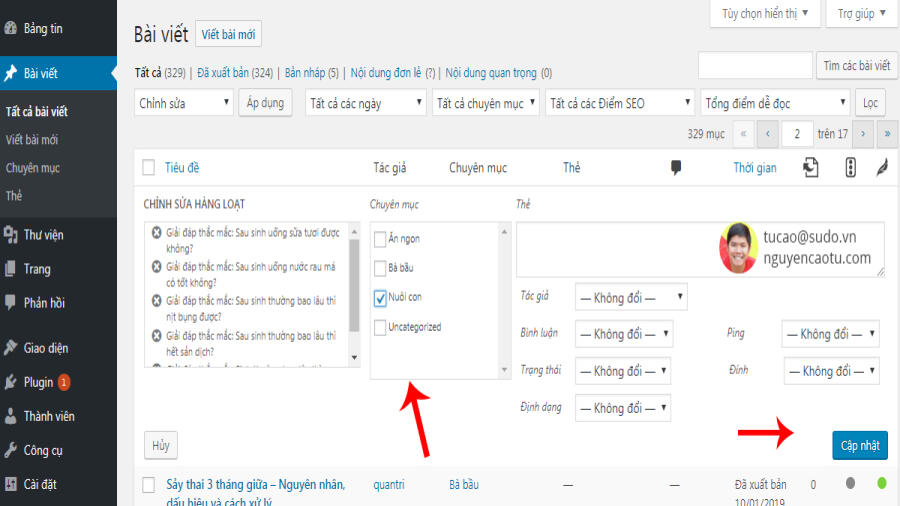
Task: Open the Trạng thái dropdown
Action: point(623,371)
